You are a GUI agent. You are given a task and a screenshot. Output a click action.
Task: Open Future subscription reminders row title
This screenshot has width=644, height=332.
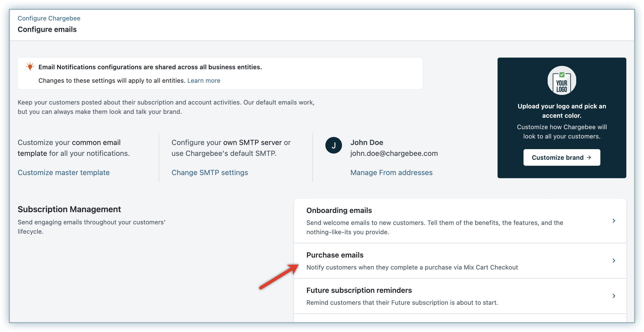coord(359,290)
